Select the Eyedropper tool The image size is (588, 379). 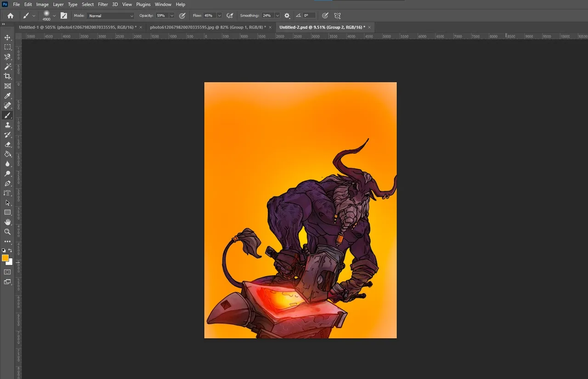[7, 95]
